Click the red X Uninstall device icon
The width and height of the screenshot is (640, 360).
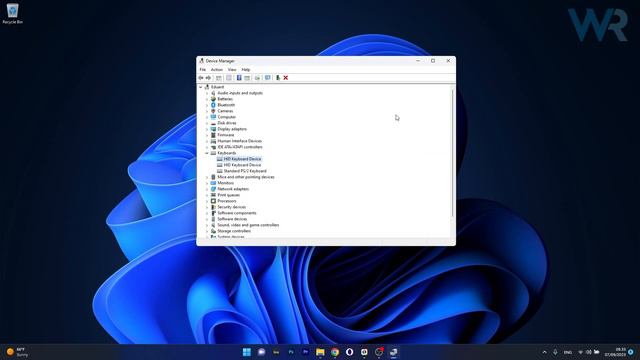click(286, 78)
